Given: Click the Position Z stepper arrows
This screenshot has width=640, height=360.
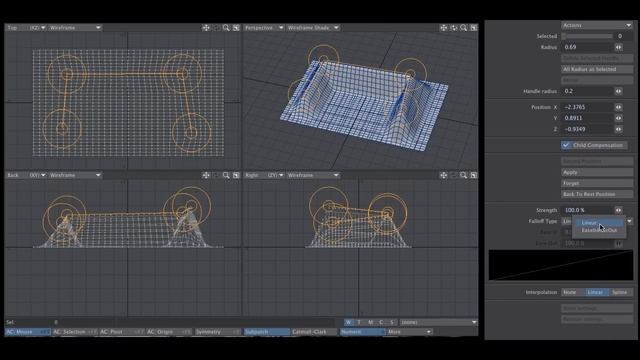Looking at the screenshot, I should (619, 129).
